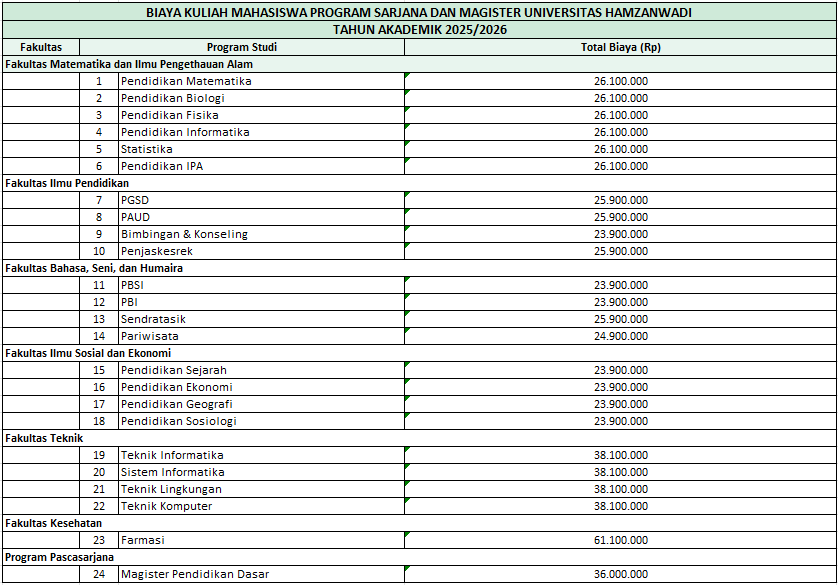Viewport: 838px width, 585px height.
Task: Select the Fakultas column header cell
Action: (41, 47)
